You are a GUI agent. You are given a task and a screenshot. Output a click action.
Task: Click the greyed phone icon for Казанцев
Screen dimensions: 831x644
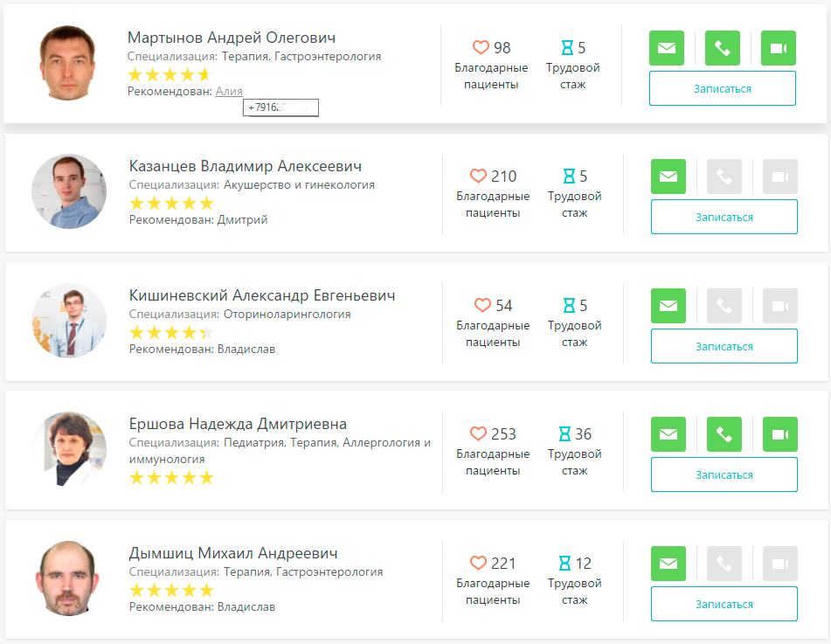tap(724, 177)
